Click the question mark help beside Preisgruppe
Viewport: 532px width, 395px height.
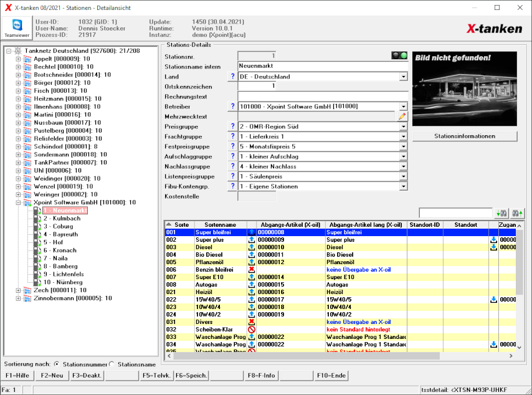coord(232,126)
